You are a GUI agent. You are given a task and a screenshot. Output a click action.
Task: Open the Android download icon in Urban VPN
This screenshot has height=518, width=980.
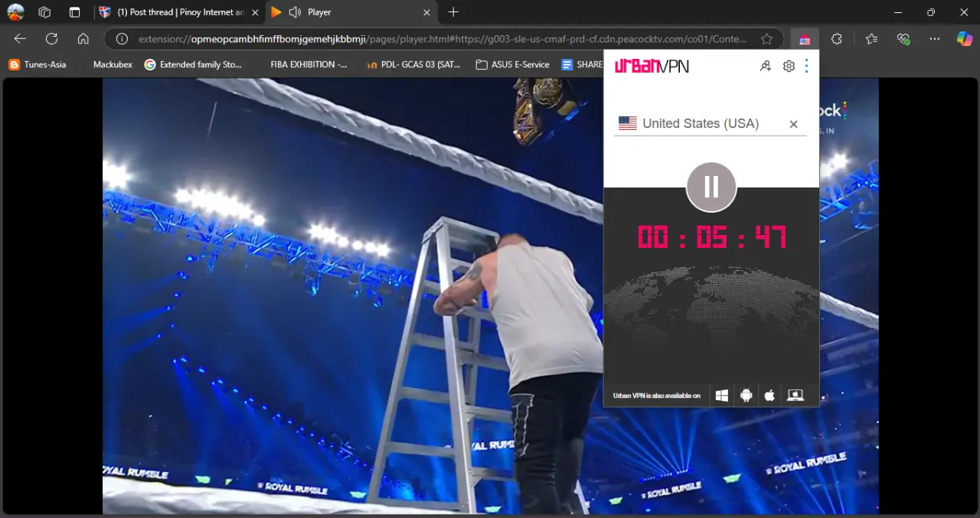pos(746,396)
